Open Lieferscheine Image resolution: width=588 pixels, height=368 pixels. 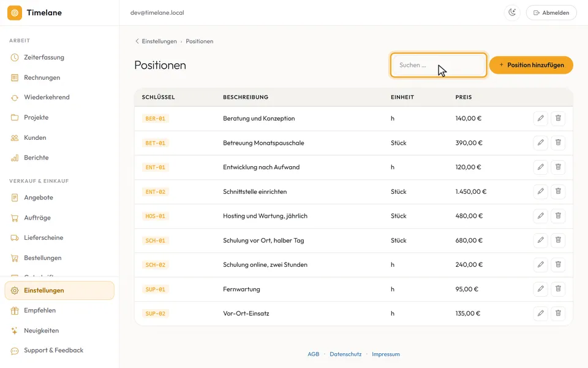59,238
